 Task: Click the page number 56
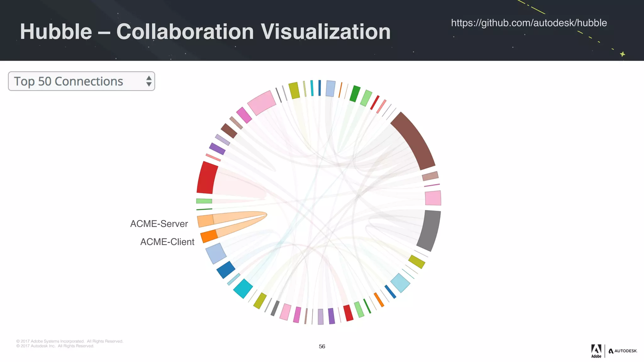(x=322, y=346)
